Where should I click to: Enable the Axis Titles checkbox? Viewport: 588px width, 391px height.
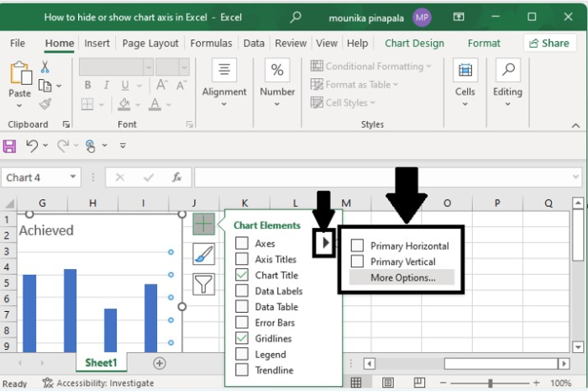click(242, 258)
